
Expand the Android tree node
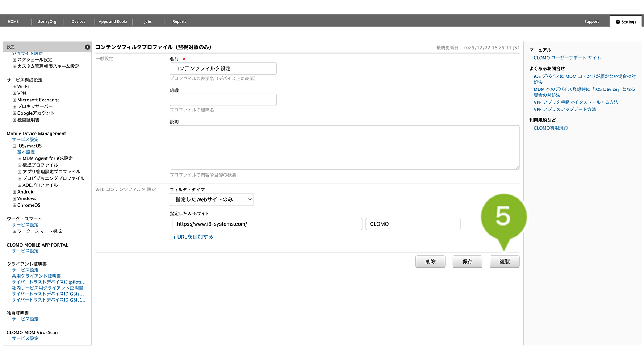(x=14, y=192)
